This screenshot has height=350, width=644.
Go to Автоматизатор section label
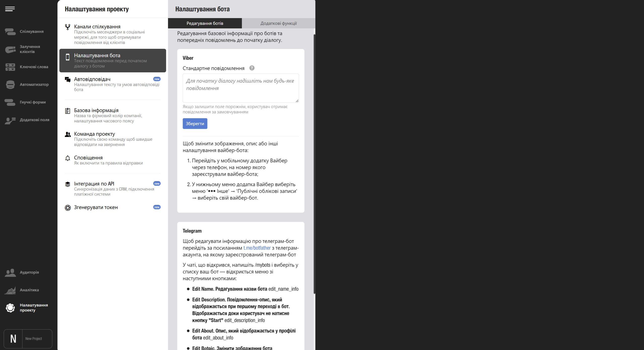tap(34, 84)
